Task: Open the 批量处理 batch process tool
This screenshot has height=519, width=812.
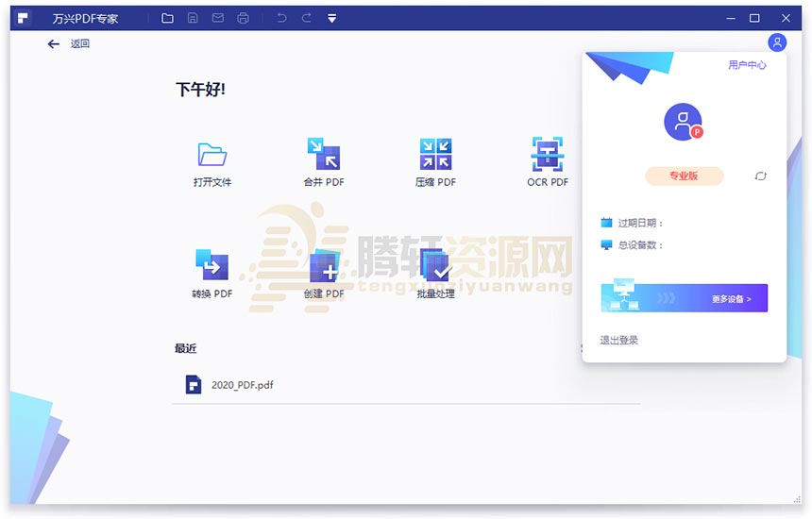Action: 435,266
